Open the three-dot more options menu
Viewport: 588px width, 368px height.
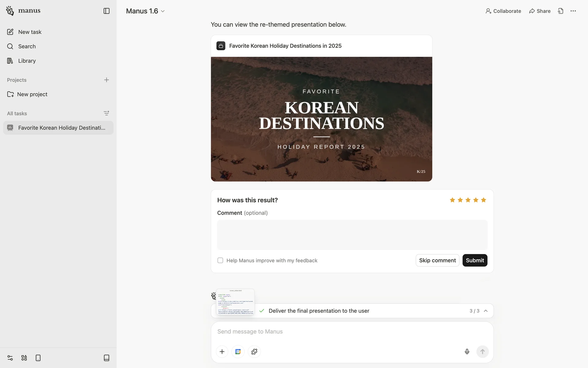click(x=573, y=11)
